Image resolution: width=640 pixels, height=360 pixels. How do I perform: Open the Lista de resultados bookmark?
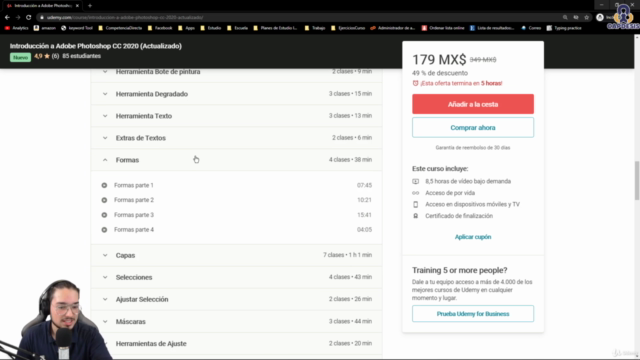coord(492,28)
